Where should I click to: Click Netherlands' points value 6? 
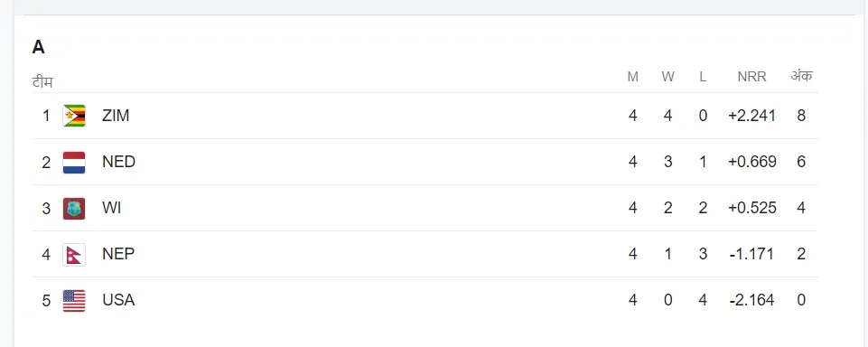pyautogui.click(x=801, y=162)
